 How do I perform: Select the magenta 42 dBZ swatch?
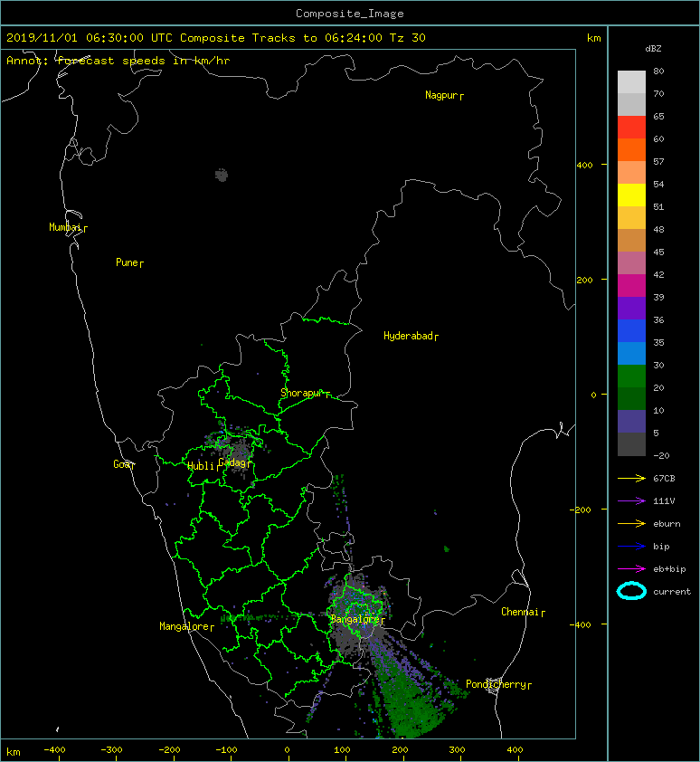coord(631,285)
